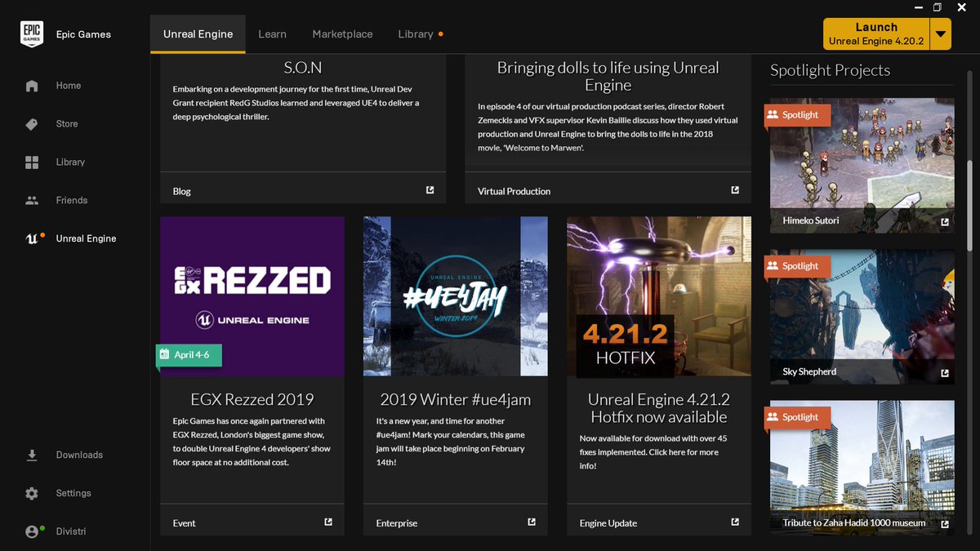980x551 pixels.
Task: Click the Sky Shepherd caption text
Action: pyautogui.click(x=809, y=371)
